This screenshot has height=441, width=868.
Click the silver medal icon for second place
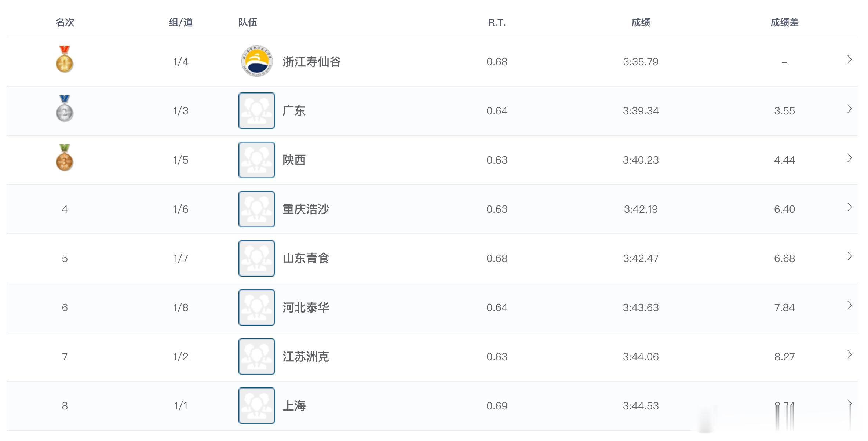[65, 109]
